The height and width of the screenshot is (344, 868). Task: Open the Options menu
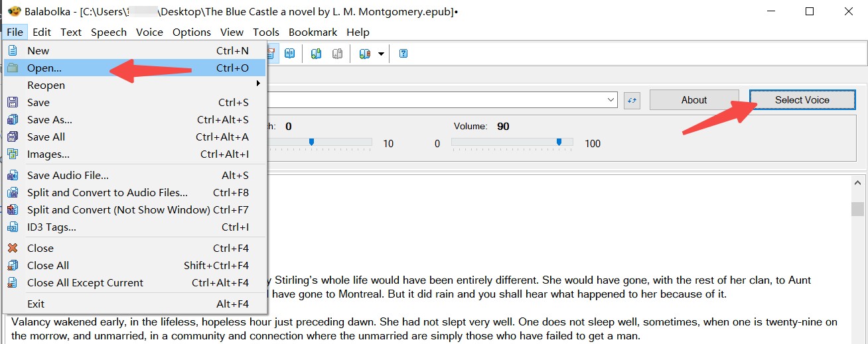(x=192, y=32)
